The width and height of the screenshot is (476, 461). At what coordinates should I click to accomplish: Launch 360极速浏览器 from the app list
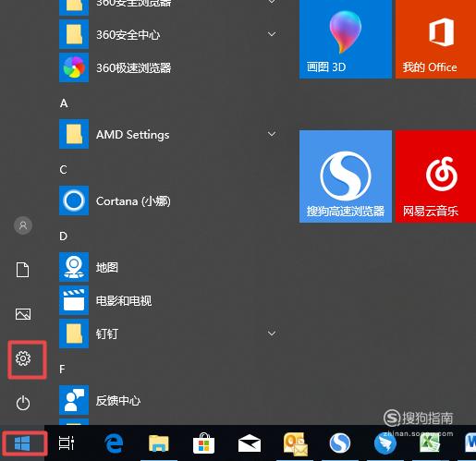170,67
